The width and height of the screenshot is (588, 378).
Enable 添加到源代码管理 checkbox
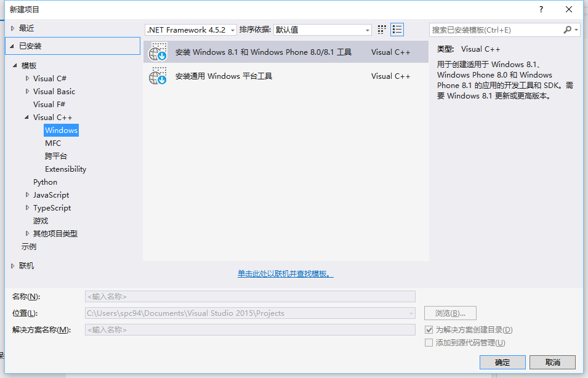pos(429,343)
